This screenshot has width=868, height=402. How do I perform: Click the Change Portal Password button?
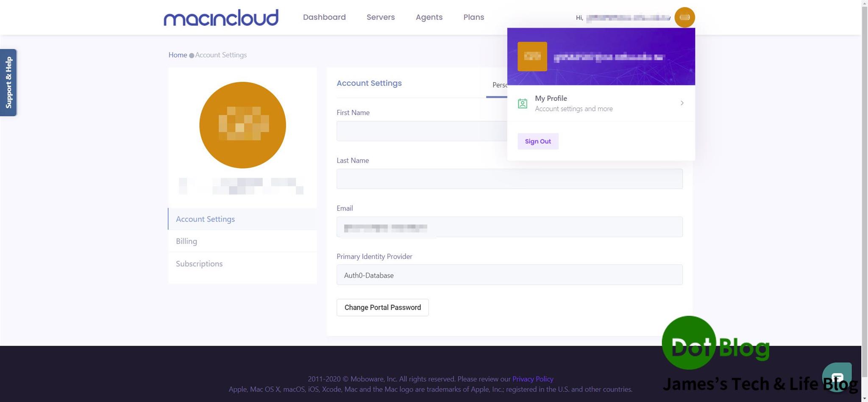coord(382,307)
